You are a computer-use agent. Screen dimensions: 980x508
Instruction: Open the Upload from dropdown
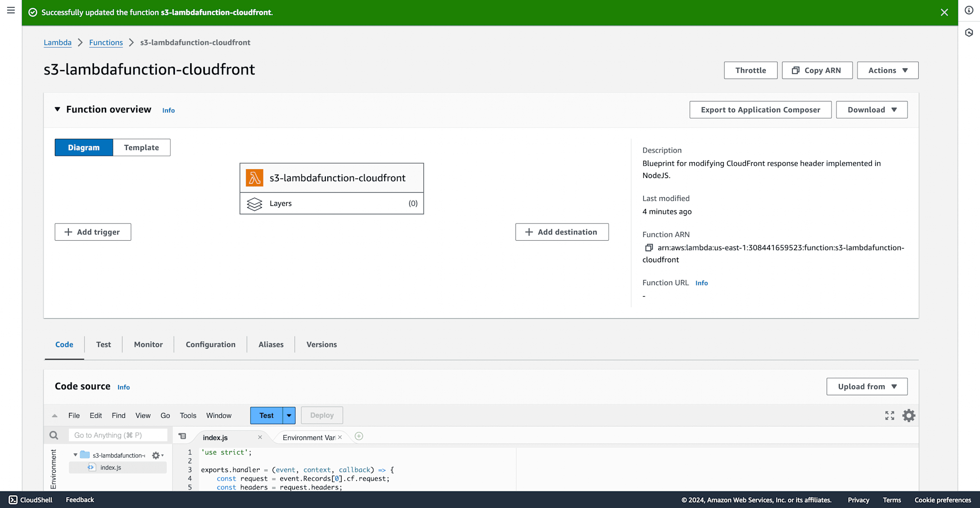867,386
